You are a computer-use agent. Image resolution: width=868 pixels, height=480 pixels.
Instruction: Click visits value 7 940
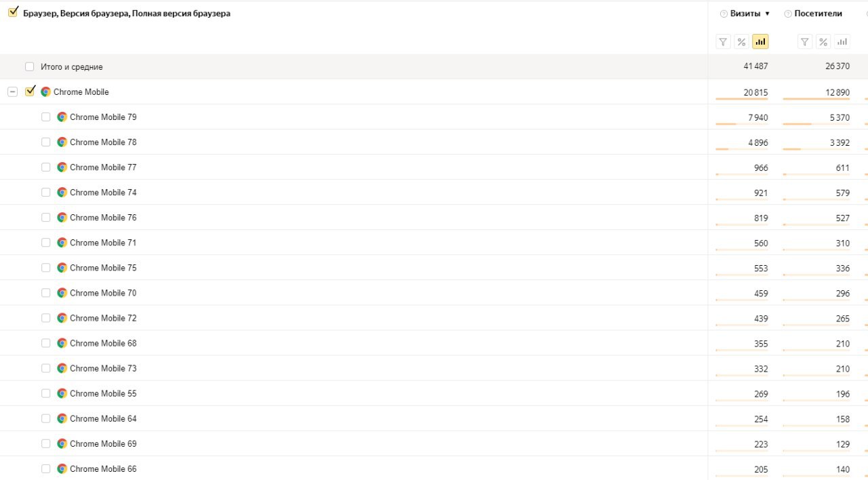758,117
